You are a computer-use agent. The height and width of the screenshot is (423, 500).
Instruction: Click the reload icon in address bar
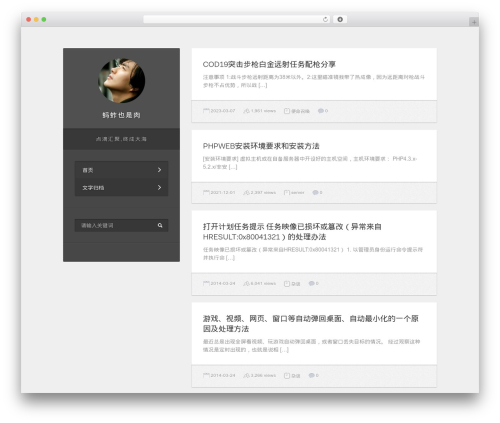pyautogui.click(x=325, y=19)
